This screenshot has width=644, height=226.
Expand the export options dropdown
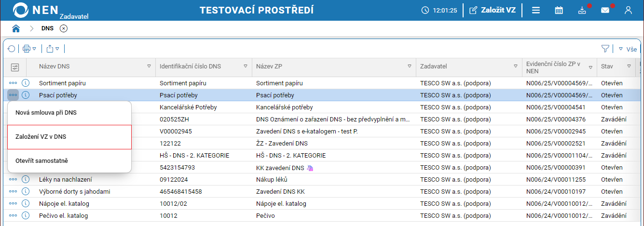point(57,49)
